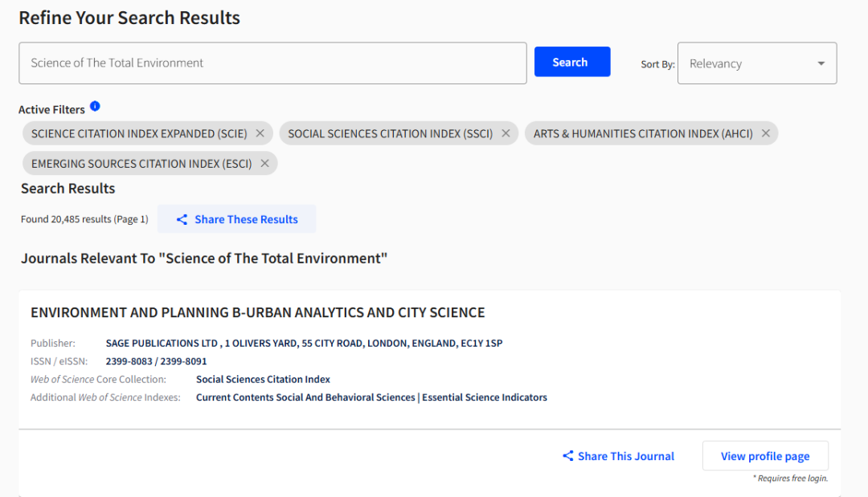Click the Arts & Humanities Citation Index chip label
Screen dimensions: 868x497
click(643, 134)
